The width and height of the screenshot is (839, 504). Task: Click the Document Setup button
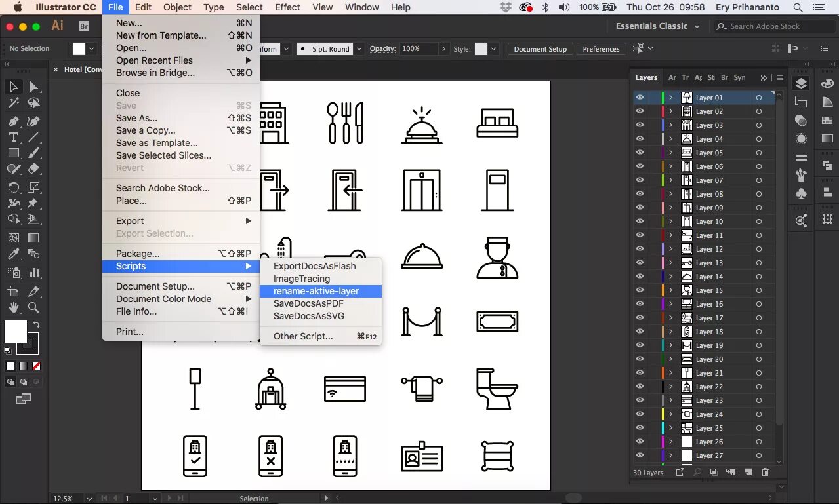pos(540,49)
